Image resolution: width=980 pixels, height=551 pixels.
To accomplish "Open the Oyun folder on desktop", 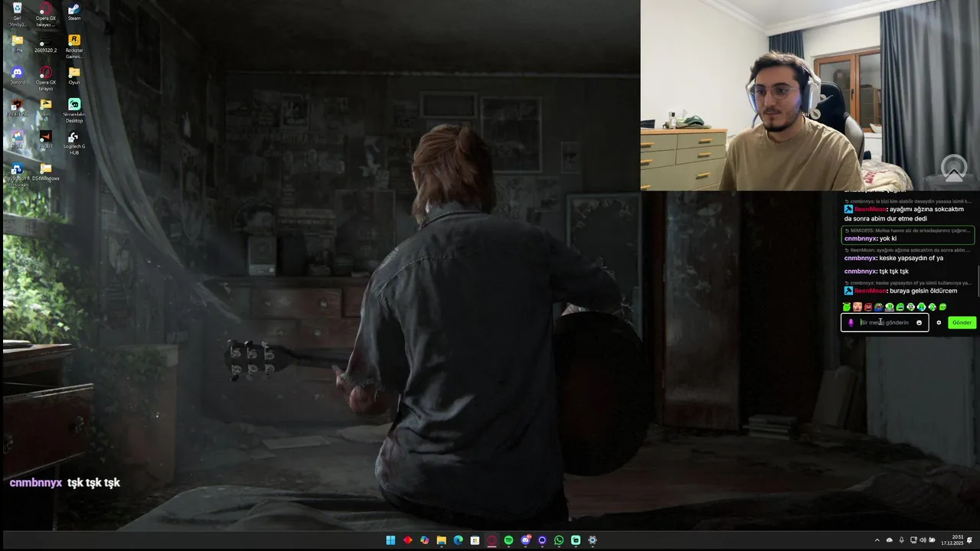I will tap(73, 76).
